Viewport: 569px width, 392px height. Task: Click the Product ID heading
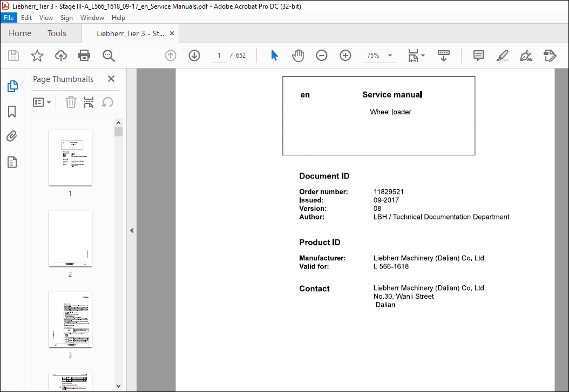point(320,243)
